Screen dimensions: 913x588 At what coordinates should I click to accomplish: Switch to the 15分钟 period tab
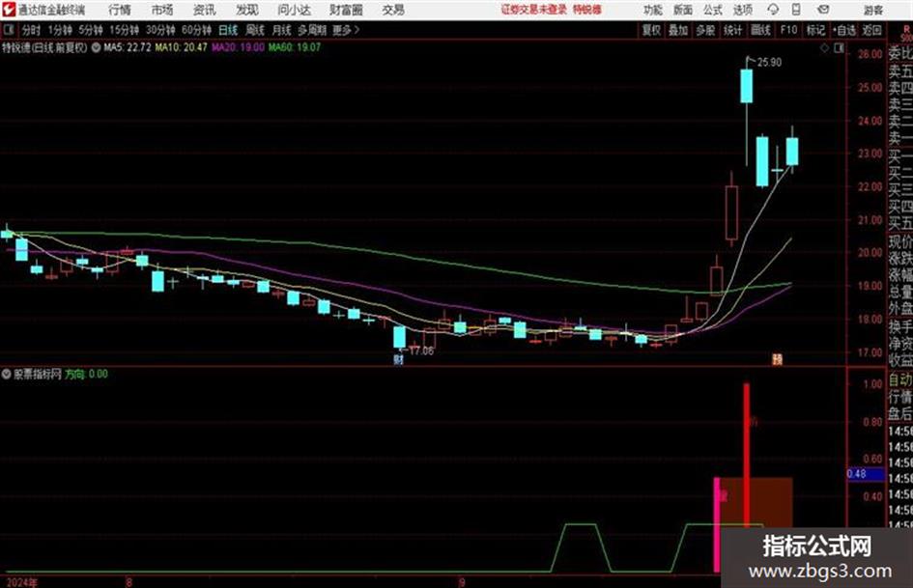[125, 30]
